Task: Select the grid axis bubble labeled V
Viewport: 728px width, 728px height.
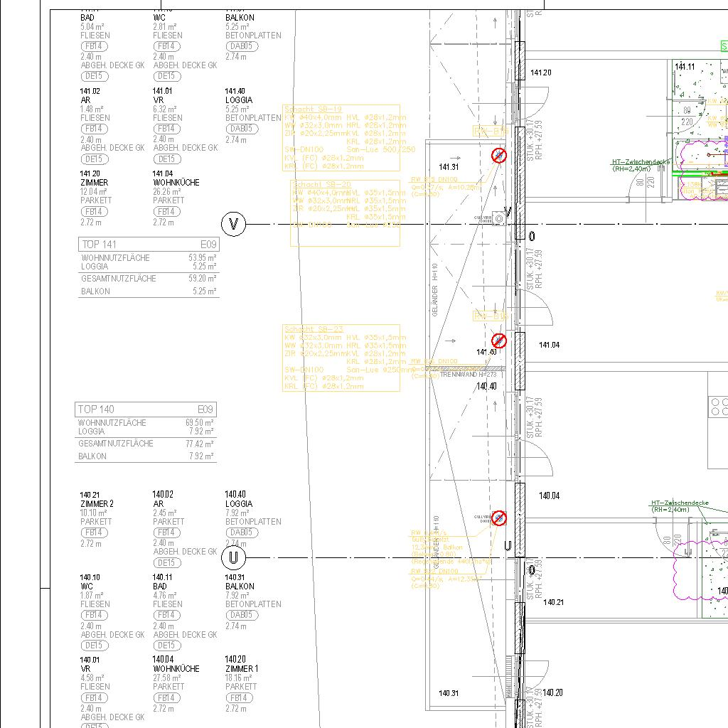Action: click(x=233, y=225)
